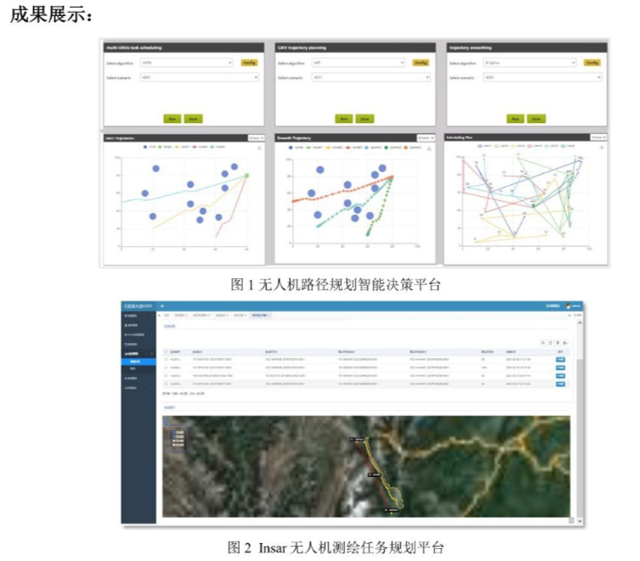Click the highlighted item in the dark sidebar
Screen dimensions: 640x561
[137, 361]
